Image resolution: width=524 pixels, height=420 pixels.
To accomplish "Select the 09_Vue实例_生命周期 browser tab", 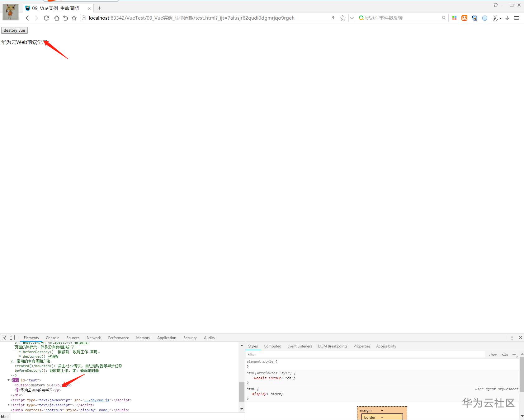I will 58,8.
